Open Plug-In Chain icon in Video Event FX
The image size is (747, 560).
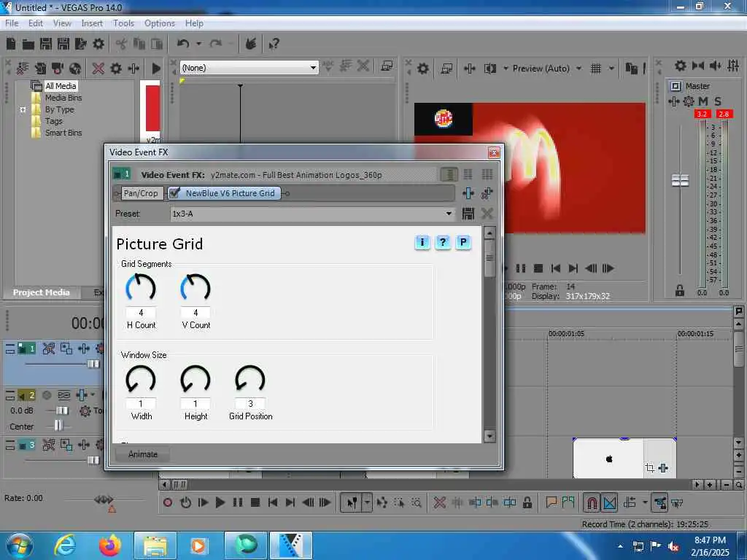(x=468, y=192)
